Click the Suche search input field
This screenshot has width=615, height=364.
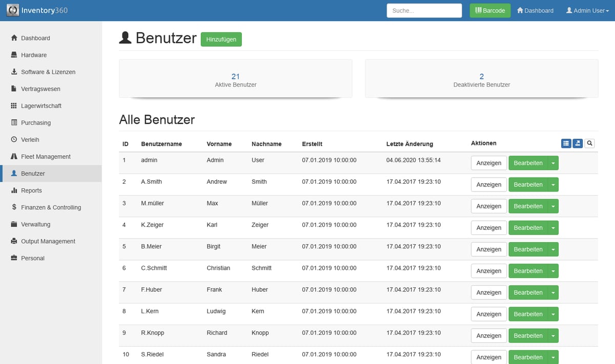424,11
